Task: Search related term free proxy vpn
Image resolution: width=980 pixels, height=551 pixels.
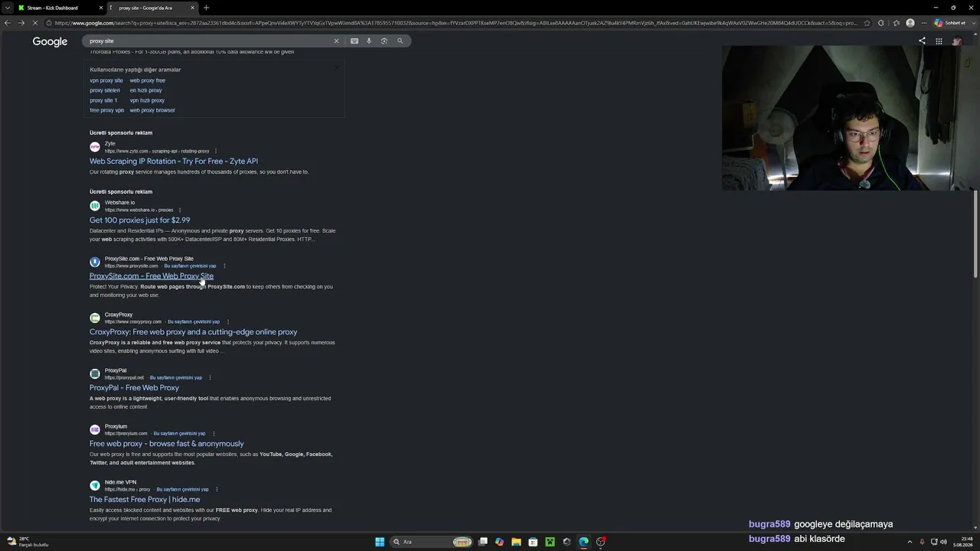Action: [106, 110]
